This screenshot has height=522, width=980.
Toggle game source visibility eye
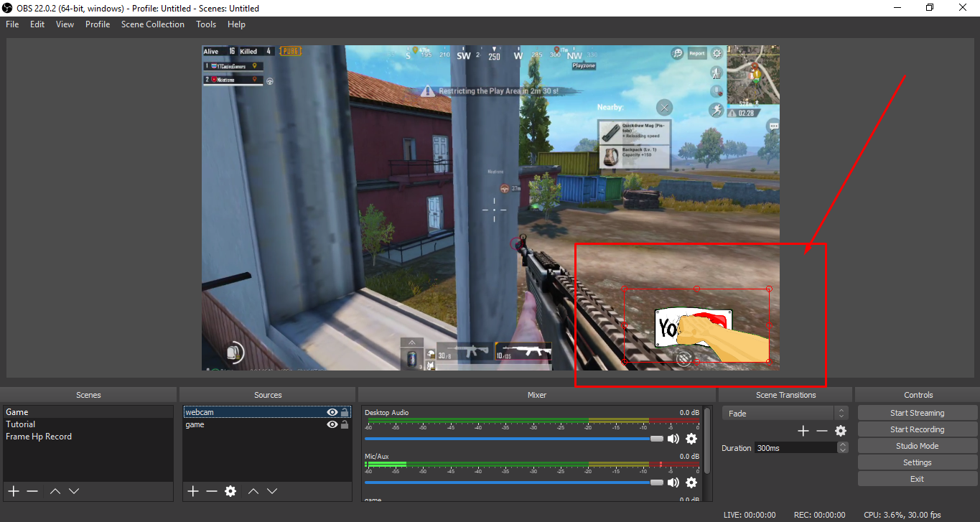[x=332, y=424]
